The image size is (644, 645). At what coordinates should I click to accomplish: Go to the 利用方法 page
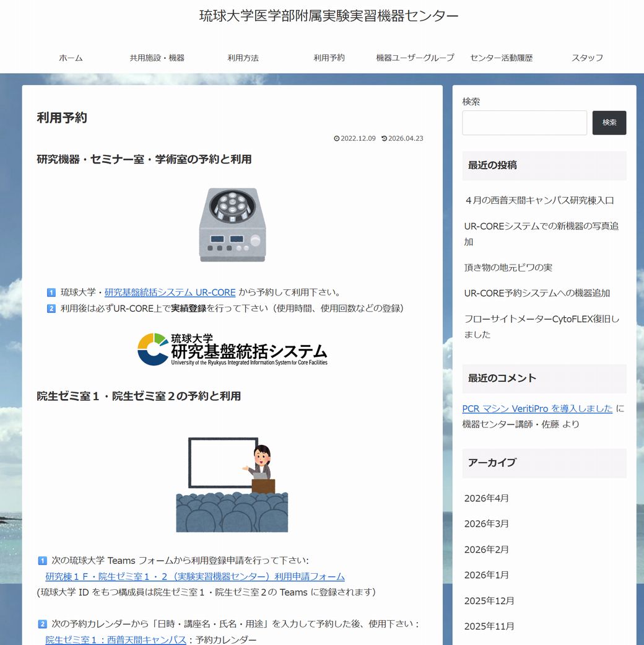243,58
